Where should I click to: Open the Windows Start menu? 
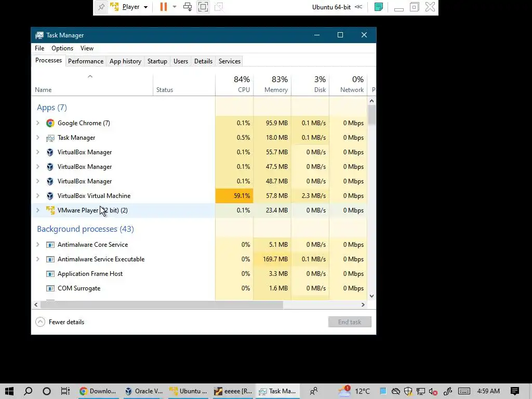click(9, 391)
